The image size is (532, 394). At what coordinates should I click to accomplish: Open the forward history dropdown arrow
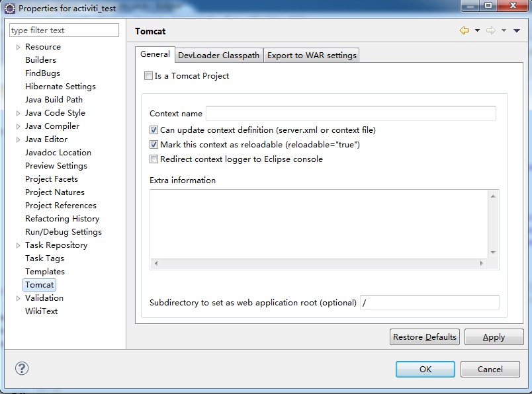coord(504,30)
